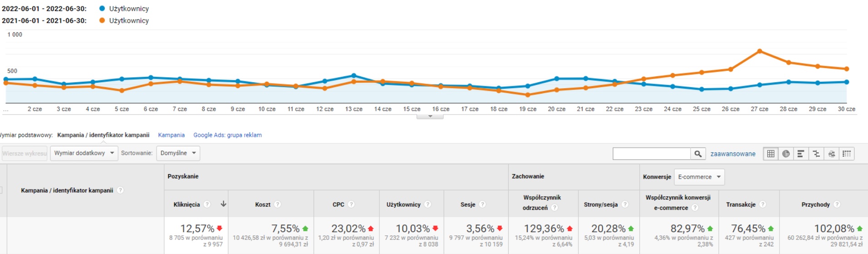The height and width of the screenshot is (254, 868).
Task: Click the 3,56% sessions change value
Action: pyautogui.click(x=480, y=229)
